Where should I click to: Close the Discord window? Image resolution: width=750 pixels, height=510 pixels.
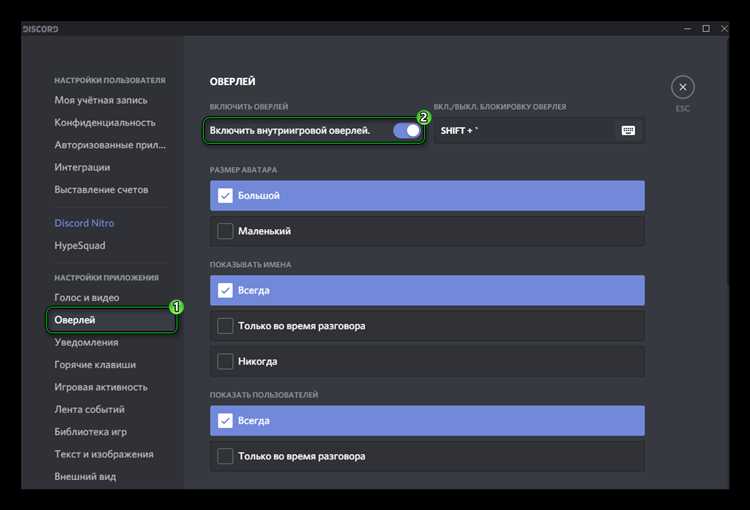[724, 29]
